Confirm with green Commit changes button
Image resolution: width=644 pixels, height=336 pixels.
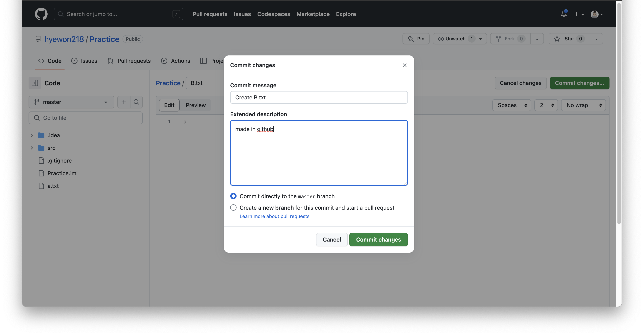pos(379,240)
